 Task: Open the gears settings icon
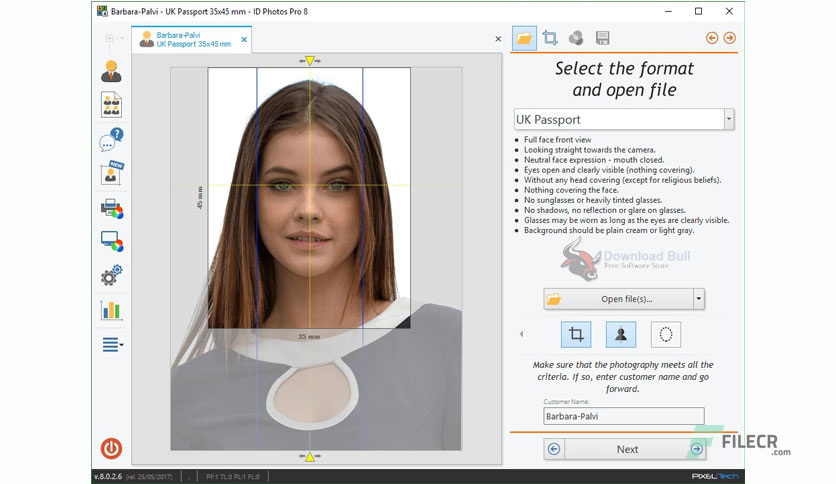coord(111,275)
